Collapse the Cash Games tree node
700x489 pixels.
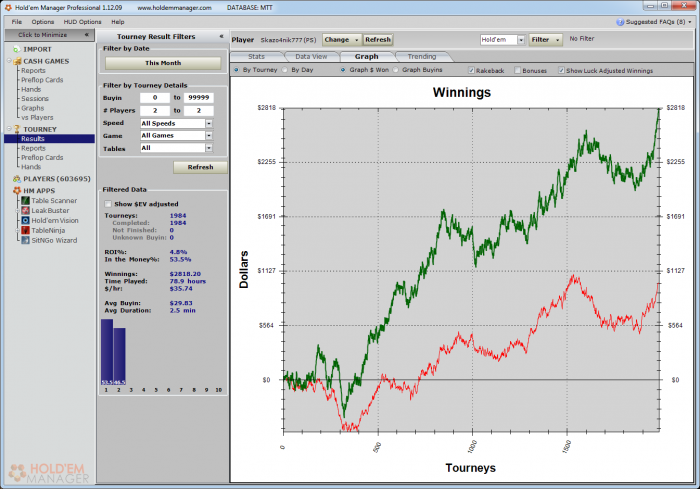tap(9, 61)
